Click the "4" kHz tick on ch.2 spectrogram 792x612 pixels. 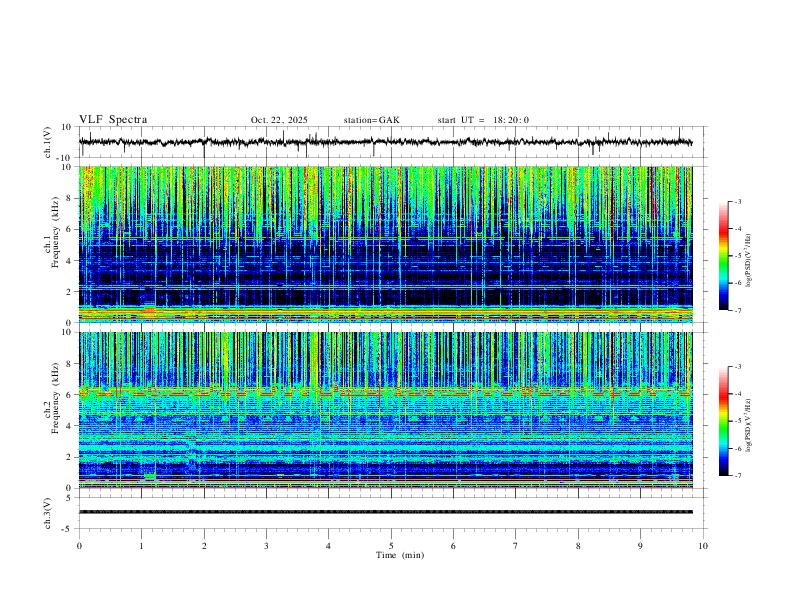coord(69,426)
